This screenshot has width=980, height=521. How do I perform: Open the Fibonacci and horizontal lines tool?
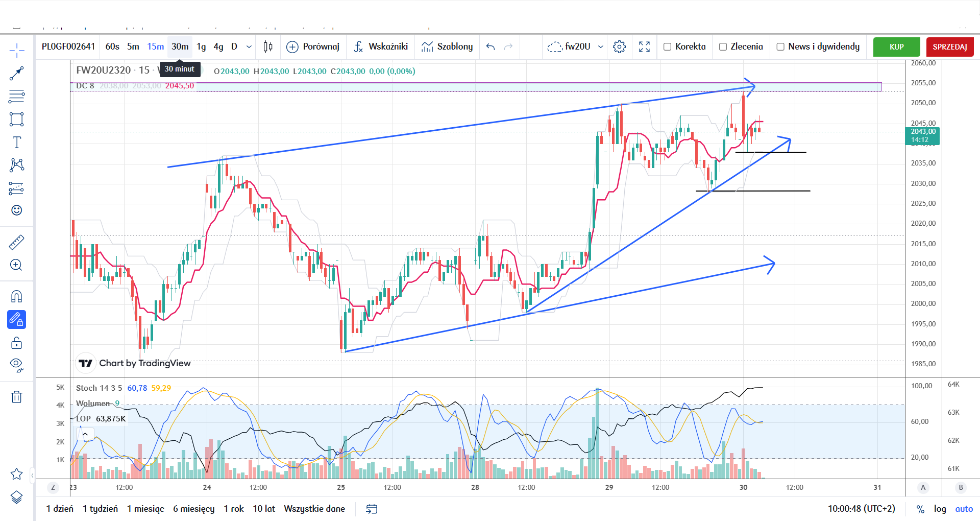click(16, 96)
